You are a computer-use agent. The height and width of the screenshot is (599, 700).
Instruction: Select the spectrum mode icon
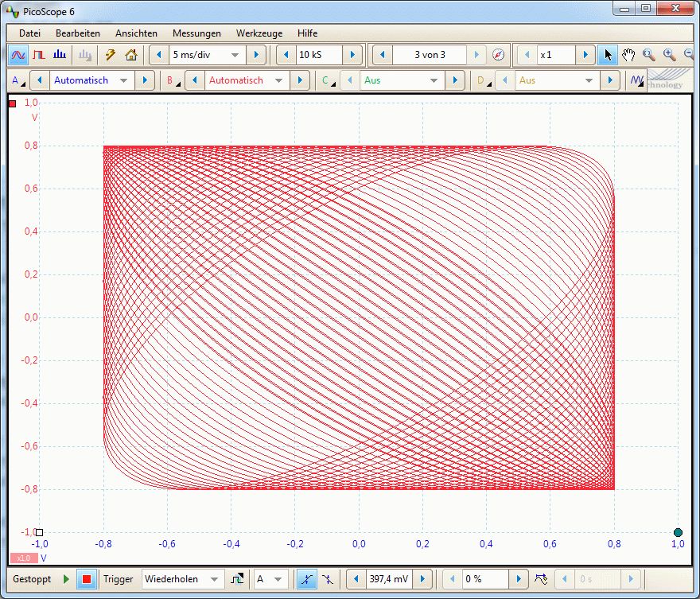pos(60,55)
